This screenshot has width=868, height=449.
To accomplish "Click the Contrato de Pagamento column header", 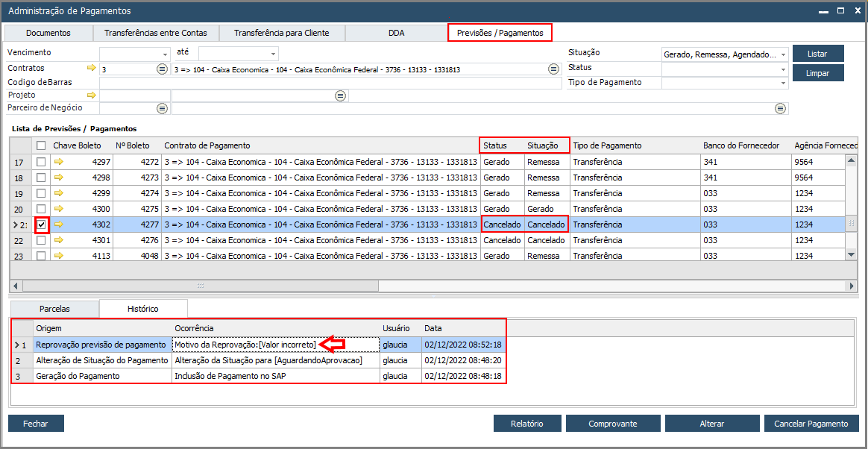I will (321, 145).
